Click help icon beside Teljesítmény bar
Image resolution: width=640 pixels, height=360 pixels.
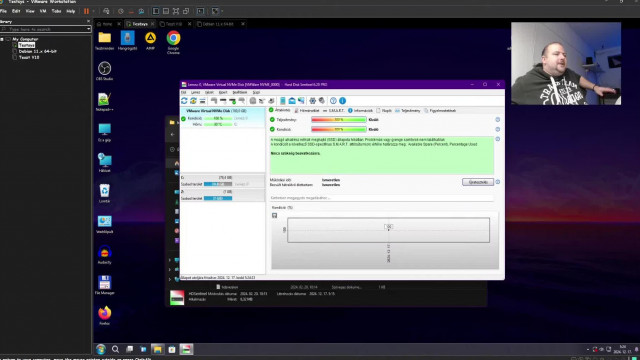pos(498,120)
